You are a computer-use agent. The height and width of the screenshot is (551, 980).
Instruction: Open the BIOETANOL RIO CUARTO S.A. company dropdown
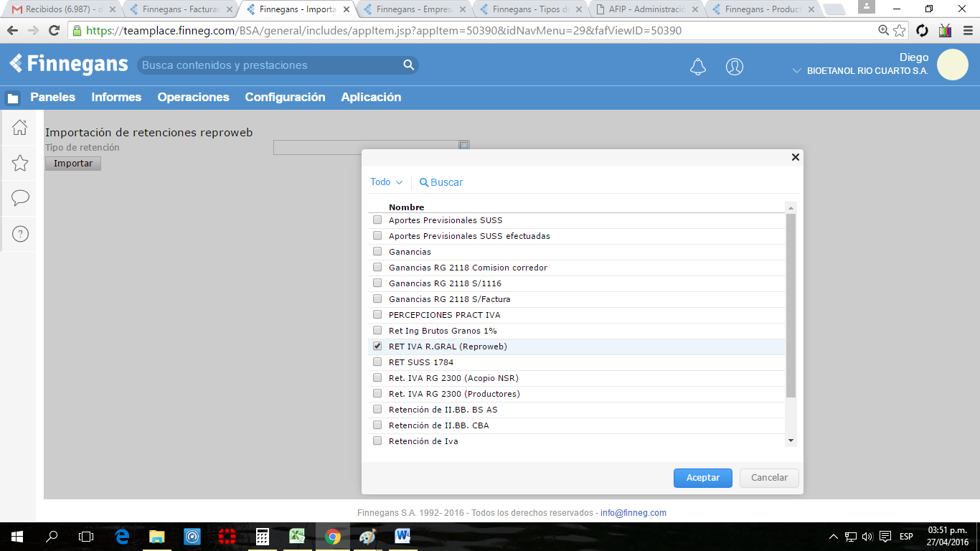tap(860, 71)
